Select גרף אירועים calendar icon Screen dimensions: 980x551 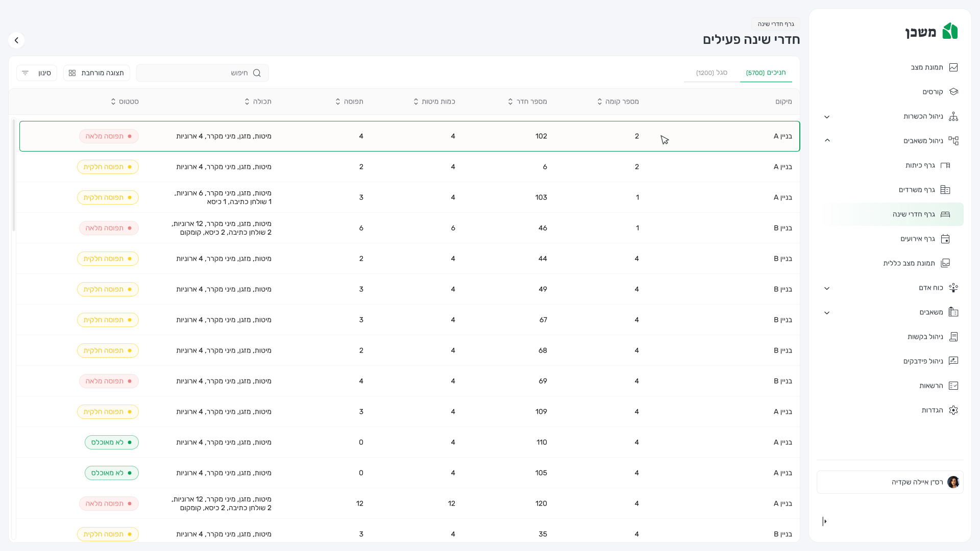(x=945, y=239)
